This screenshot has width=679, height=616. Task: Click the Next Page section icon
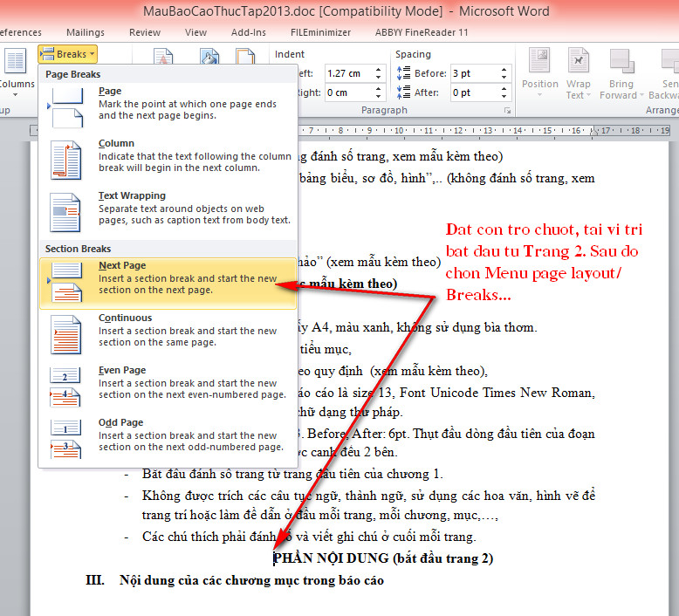point(65,282)
